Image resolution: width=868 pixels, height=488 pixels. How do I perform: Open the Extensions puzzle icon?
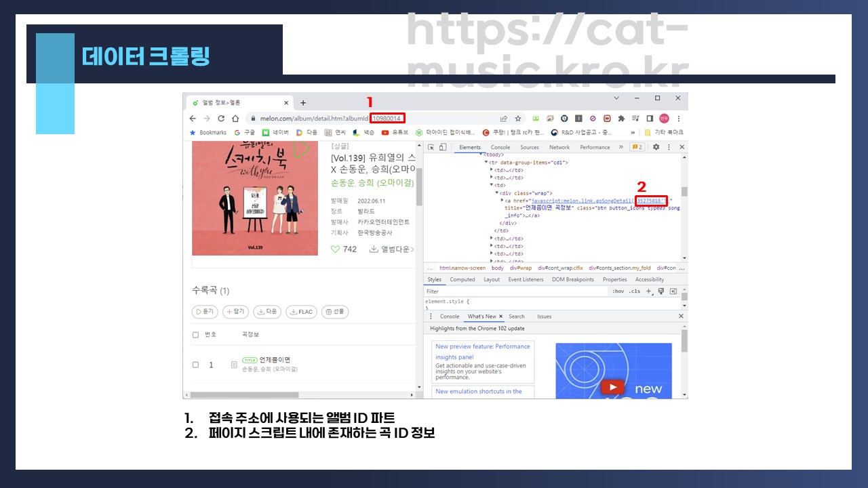tap(621, 118)
